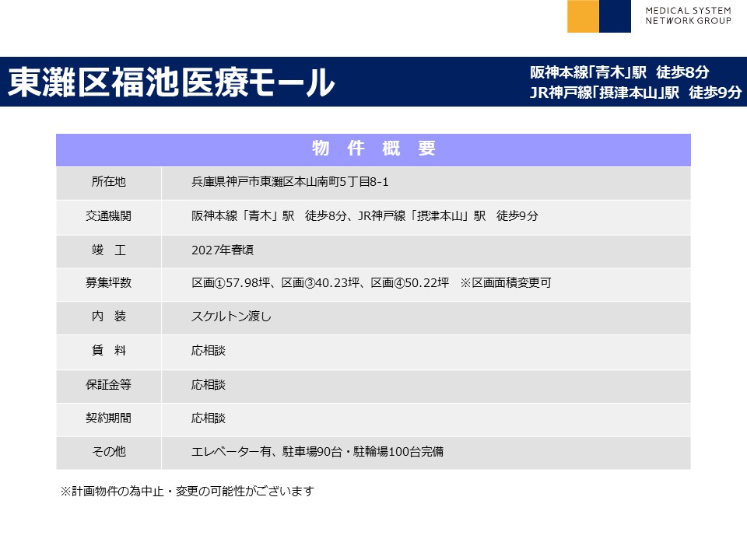The image size is (747, 560).
Task: Click the navy square in the logo
Action: pyautogui.click(x=615, y=16)
